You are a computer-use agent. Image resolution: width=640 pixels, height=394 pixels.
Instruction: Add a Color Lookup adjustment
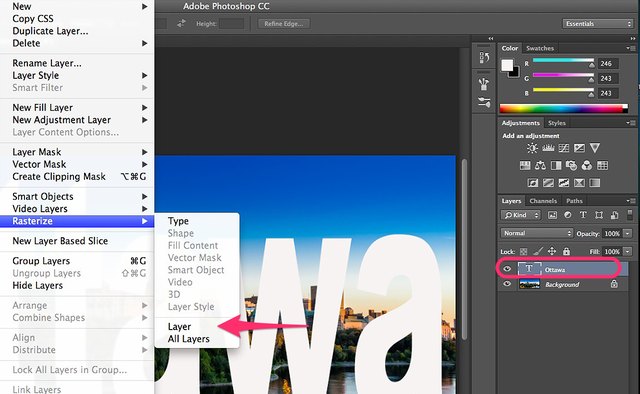(x=602, y=165)
